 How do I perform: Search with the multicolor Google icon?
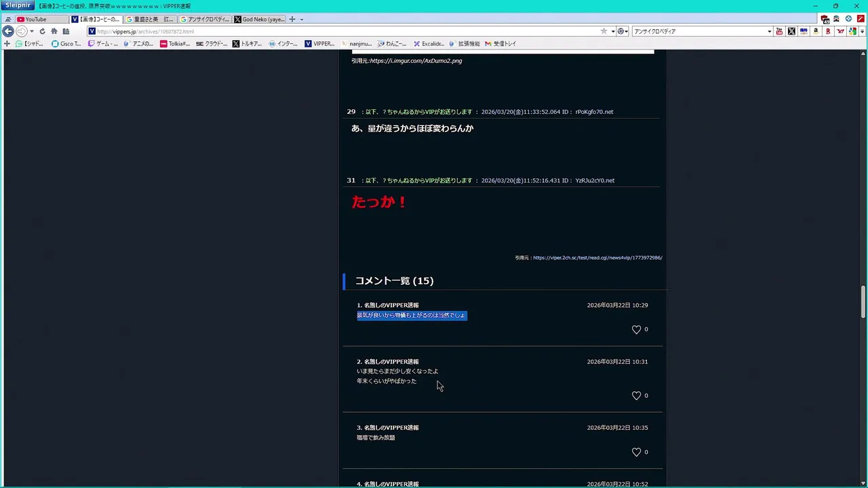pos(852,31)
